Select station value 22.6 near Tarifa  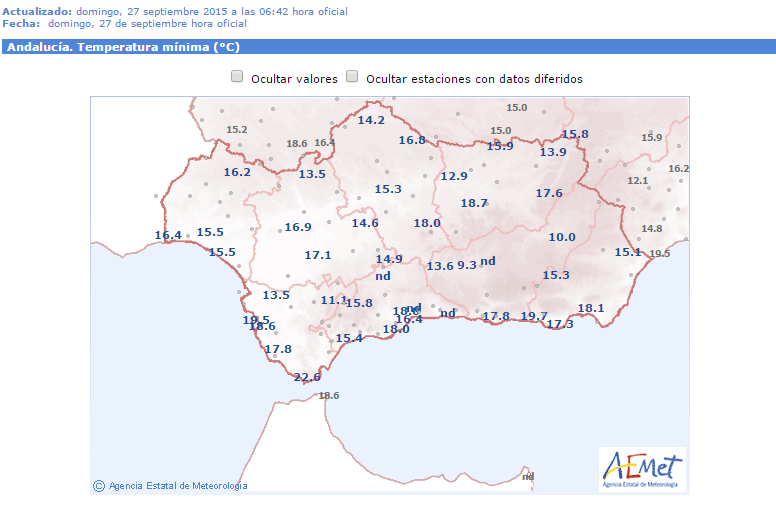[x=307, y=377]
